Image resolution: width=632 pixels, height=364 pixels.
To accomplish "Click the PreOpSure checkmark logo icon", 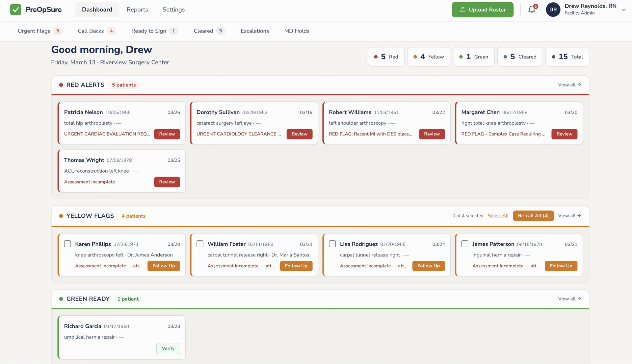I will pyautogui.click(x=15, y=10).
